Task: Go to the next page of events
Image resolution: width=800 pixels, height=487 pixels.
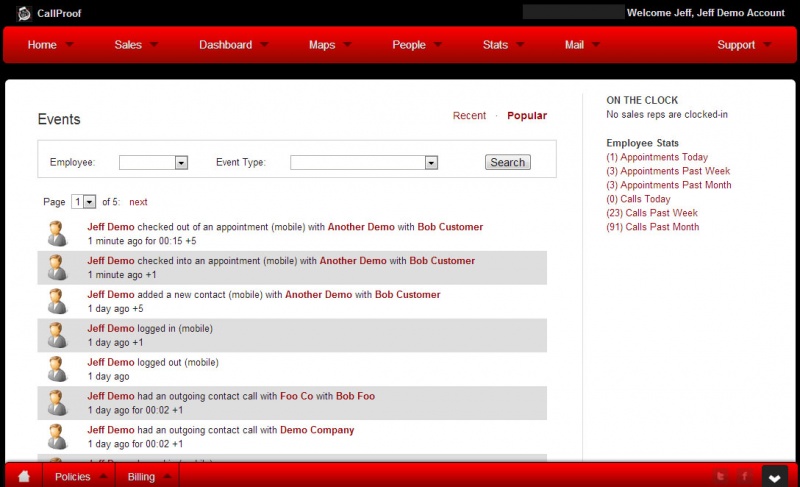Action: pyautogui.click(x=138, y=202)
